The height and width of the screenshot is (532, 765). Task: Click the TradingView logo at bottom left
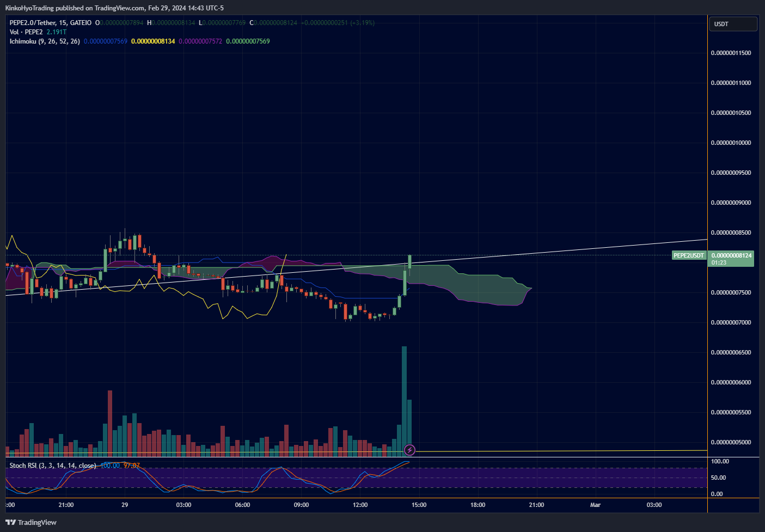[31, 522]
